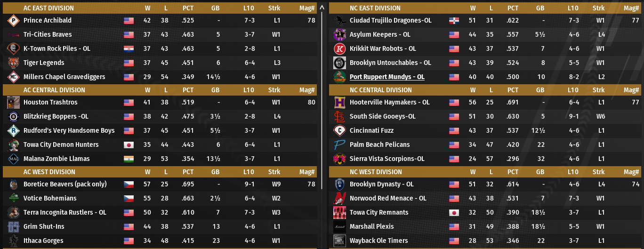This screenshot has height=249, width=644.
Task: Click the Krikkit War Robots logo
Action: (339, 49)
